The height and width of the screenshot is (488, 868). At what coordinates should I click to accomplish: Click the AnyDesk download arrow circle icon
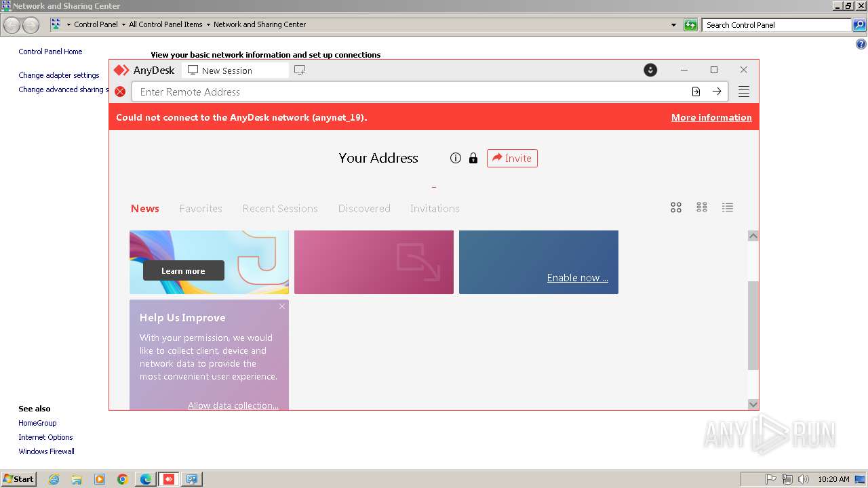[x=650, y=70]
